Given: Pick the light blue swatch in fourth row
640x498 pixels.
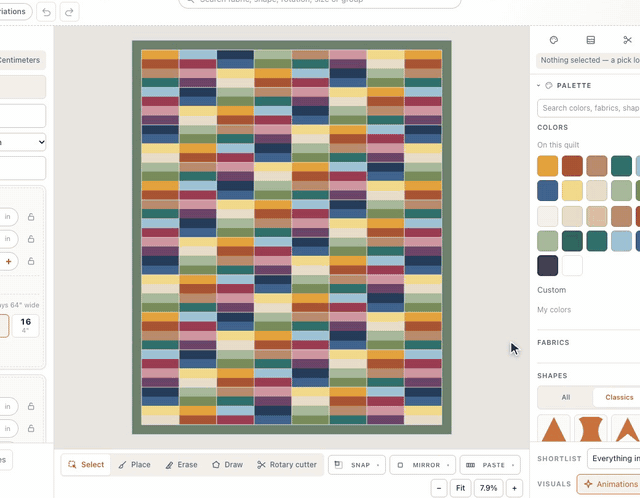Looking at the screenshot, I should click(622, 241).
